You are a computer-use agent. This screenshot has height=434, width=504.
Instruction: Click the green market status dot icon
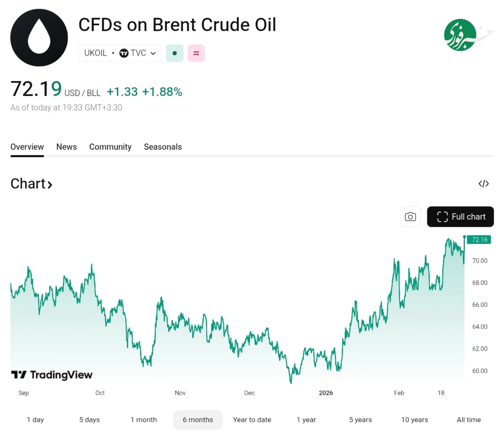coord(174,53)
